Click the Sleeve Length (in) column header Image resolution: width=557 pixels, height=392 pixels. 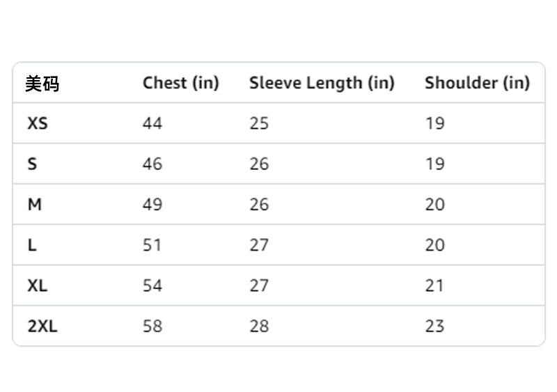click(x=322, y=83)
